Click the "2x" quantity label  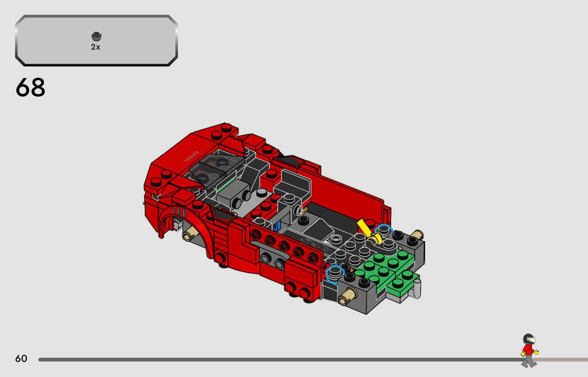(95, 47)
